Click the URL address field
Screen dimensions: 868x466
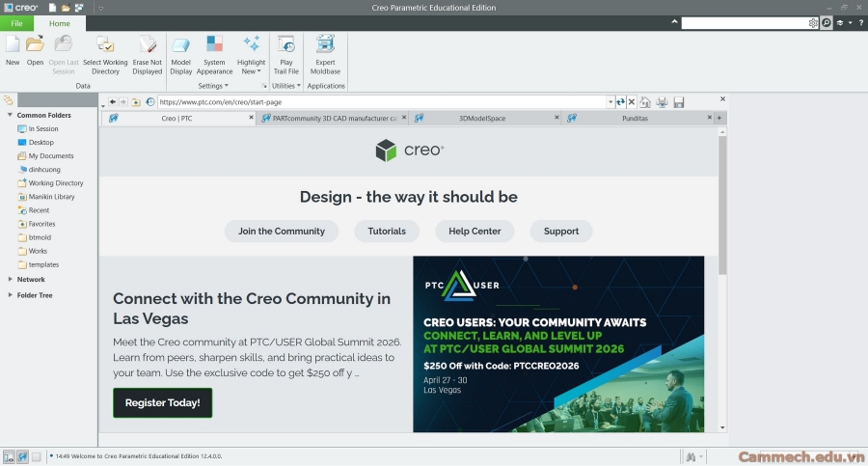[382, 102]
